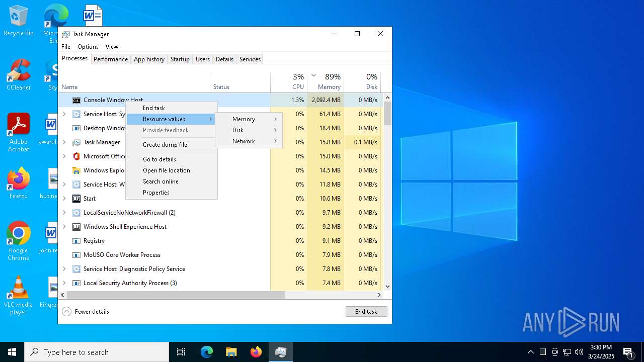
Task: Switch to the App history tab
Action: click(149, 59)
